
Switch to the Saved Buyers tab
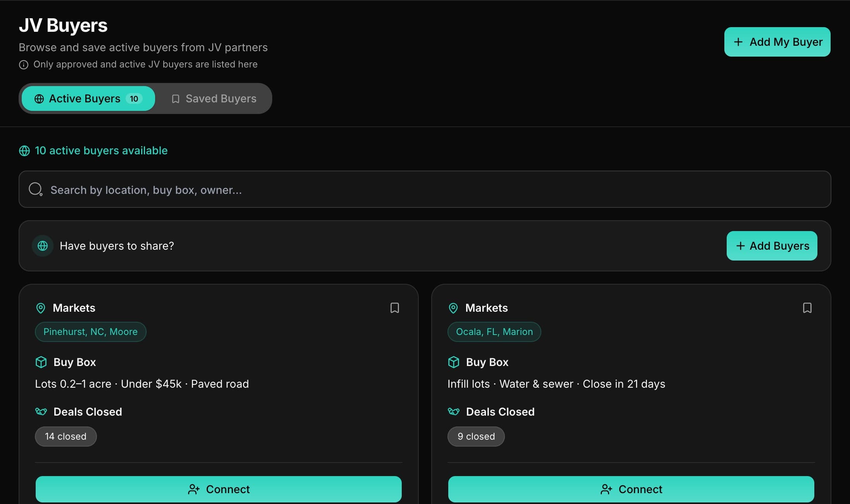pyautogui.click(x=214, y=98)
